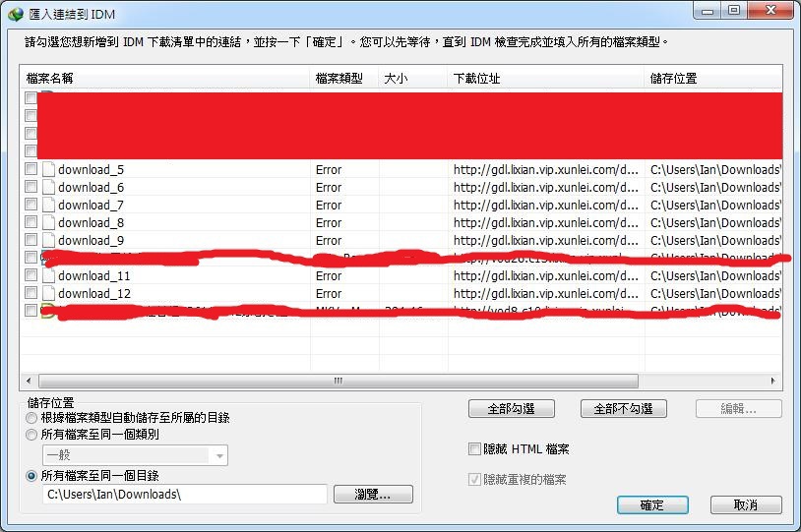
Task: Sort by 檔案類型 column header
Action: tap(343, 78)
